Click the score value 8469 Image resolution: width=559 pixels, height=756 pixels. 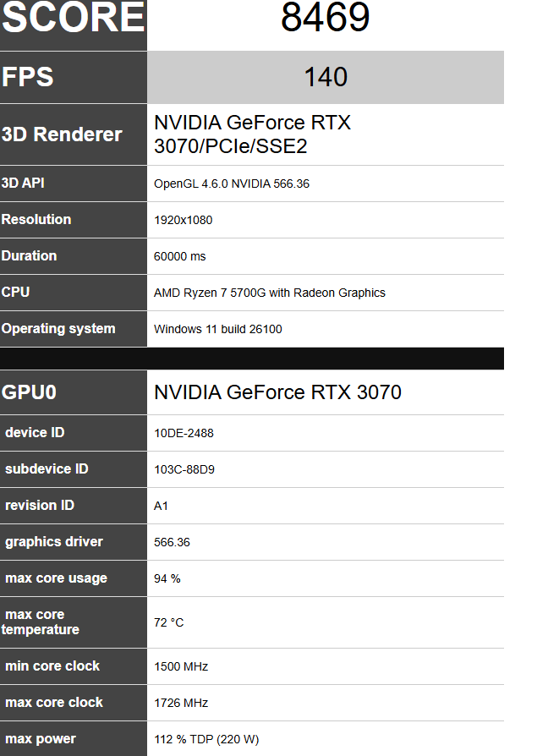pos(326,19)
